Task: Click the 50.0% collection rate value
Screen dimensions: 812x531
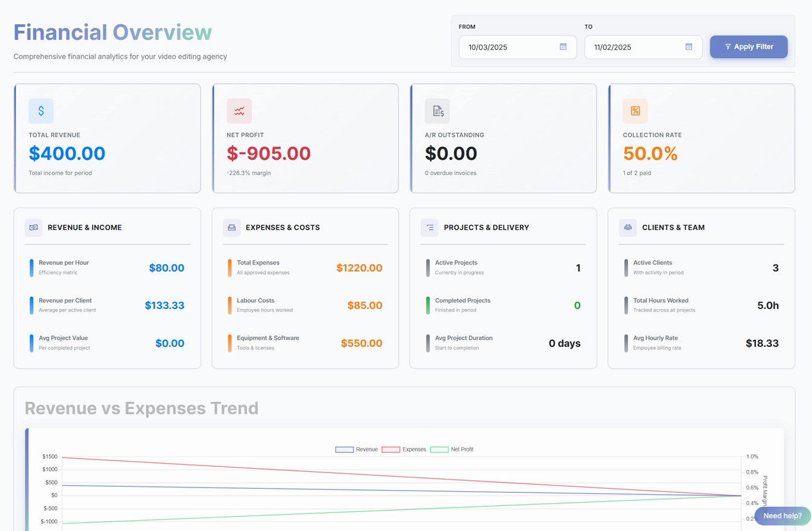Action: click(650, 153)
